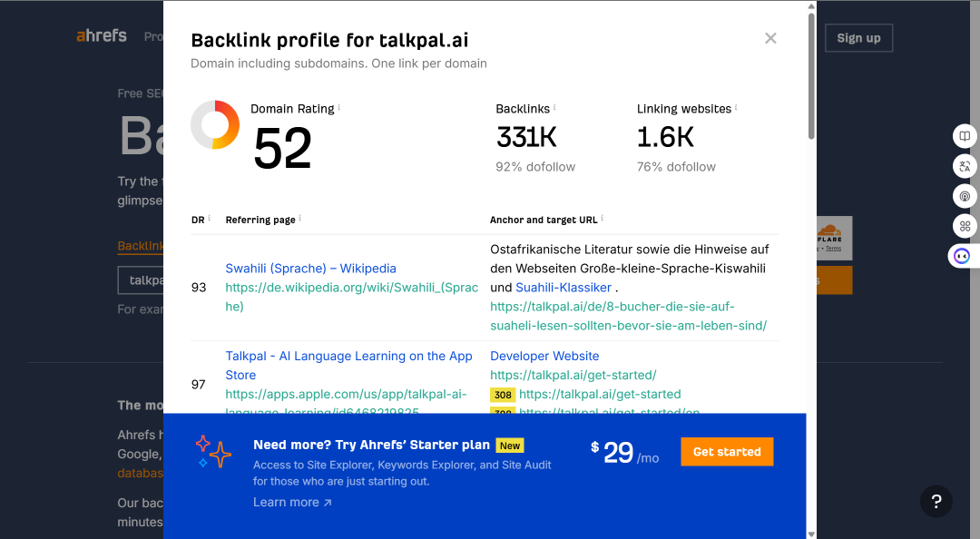
Task: Click the question mark help button
Action: pyautogui.click(x=936, y=501)
